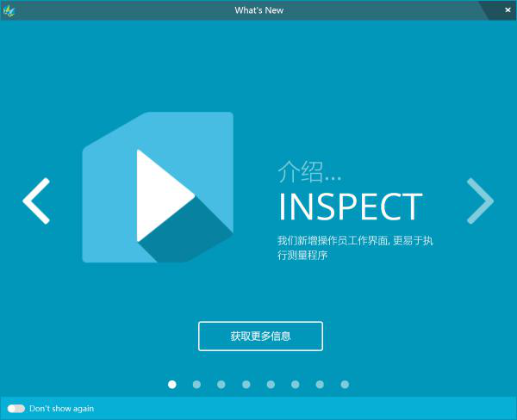Screen dimensions: 517x420
Task: Jump to the second page indicator dot
Action: 196,385
